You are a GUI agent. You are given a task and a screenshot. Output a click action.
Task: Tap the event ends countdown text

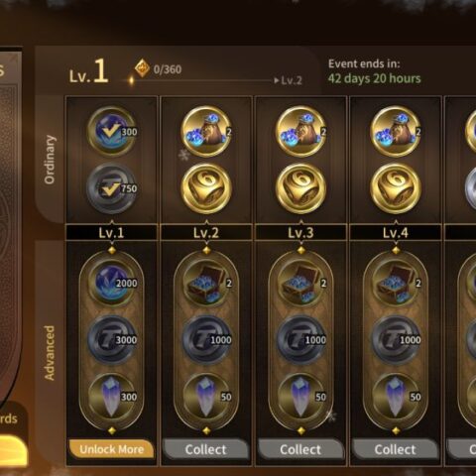pyautogui.click(x=374, y=71)
